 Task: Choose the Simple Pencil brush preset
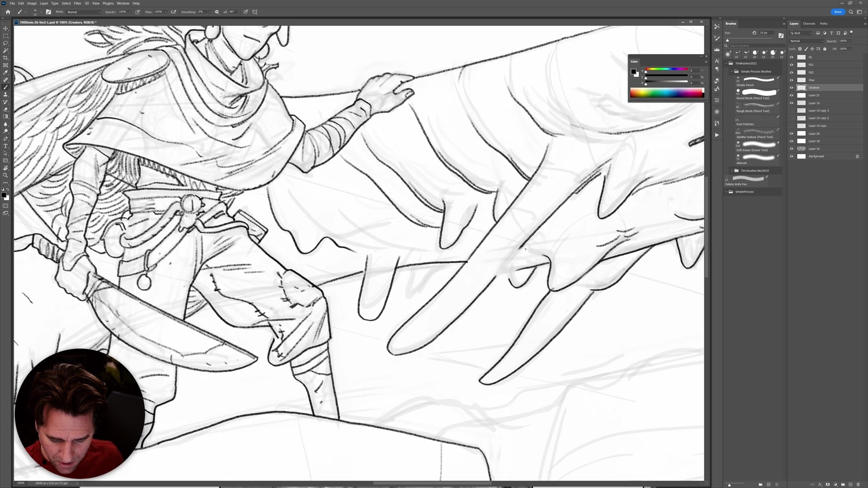tap(758, 80)
